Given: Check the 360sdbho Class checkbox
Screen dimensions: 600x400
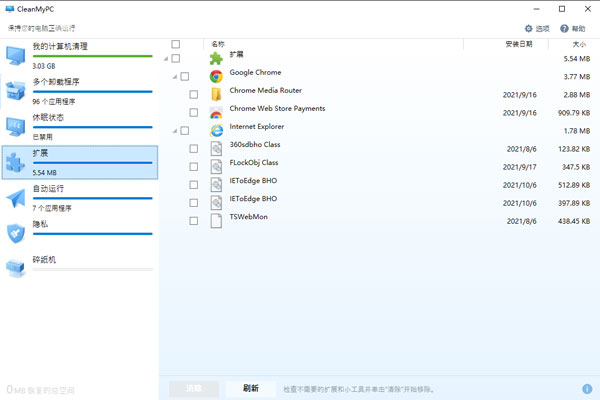Looking at the screenshot, I should click(x=194, y=149).
